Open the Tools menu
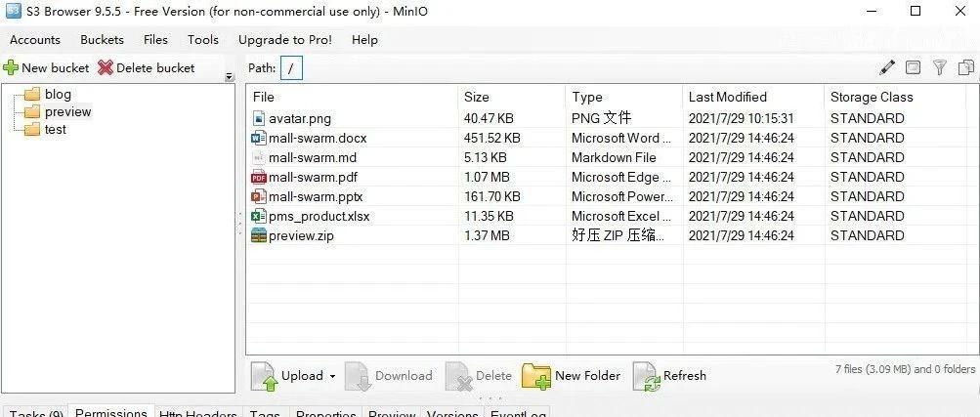 pos(203,40)
